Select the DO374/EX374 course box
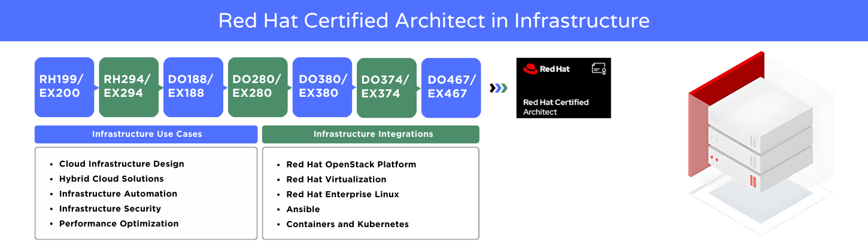The image size is (868, 251). point(387,87)
